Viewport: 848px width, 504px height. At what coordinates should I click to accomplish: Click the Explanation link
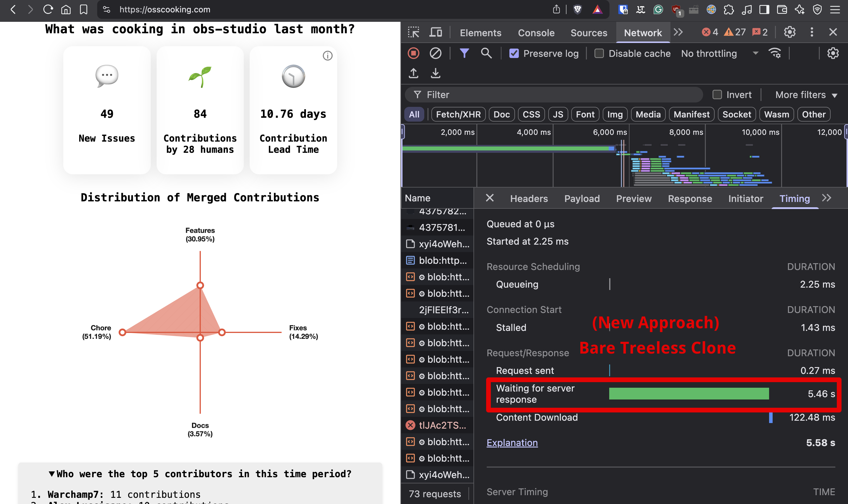[x=512, y=442]
